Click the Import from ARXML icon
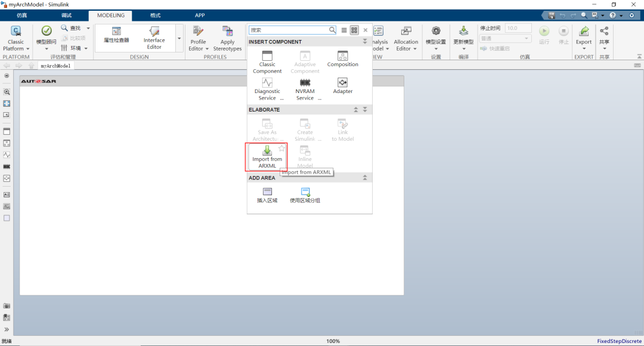644x346 pixels. 267,151
